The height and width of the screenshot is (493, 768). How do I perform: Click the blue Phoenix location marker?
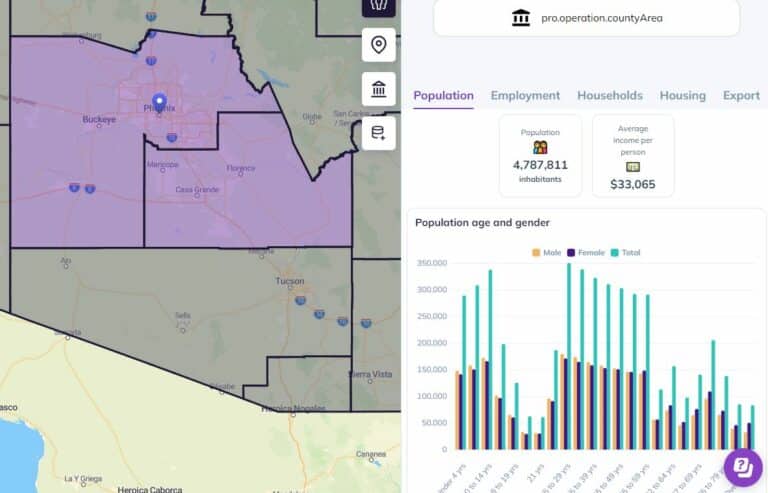click(x=159, y=103)
